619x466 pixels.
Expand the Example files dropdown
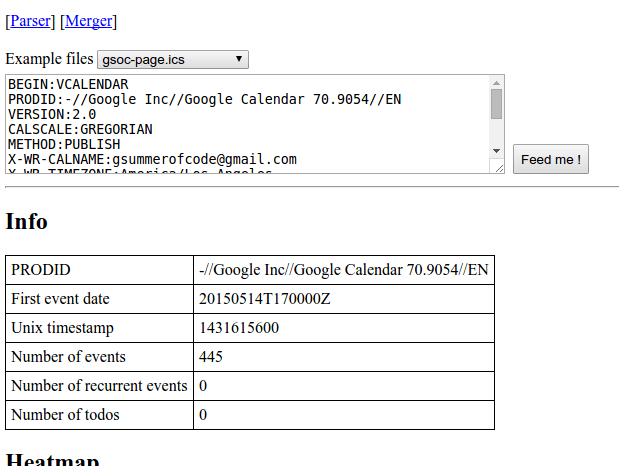click(x=173, y=60)
